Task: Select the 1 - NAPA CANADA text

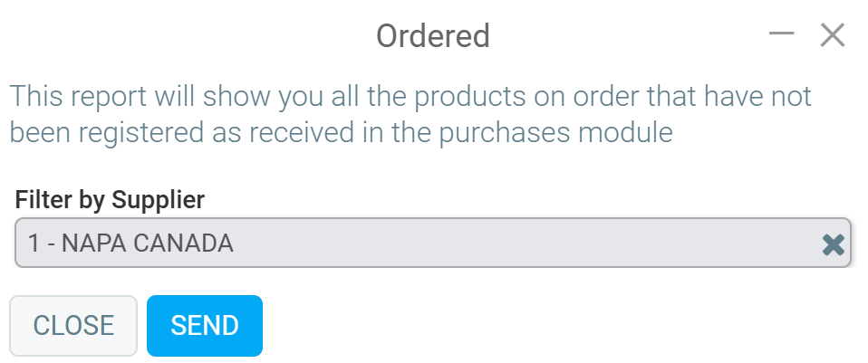Action: point(130,244)
